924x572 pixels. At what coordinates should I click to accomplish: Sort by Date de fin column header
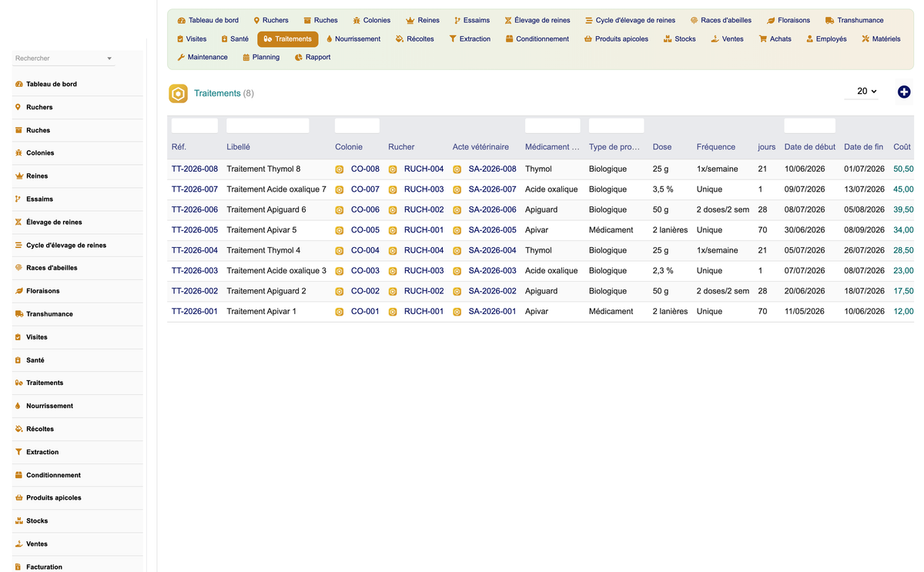tap(864, 147)
